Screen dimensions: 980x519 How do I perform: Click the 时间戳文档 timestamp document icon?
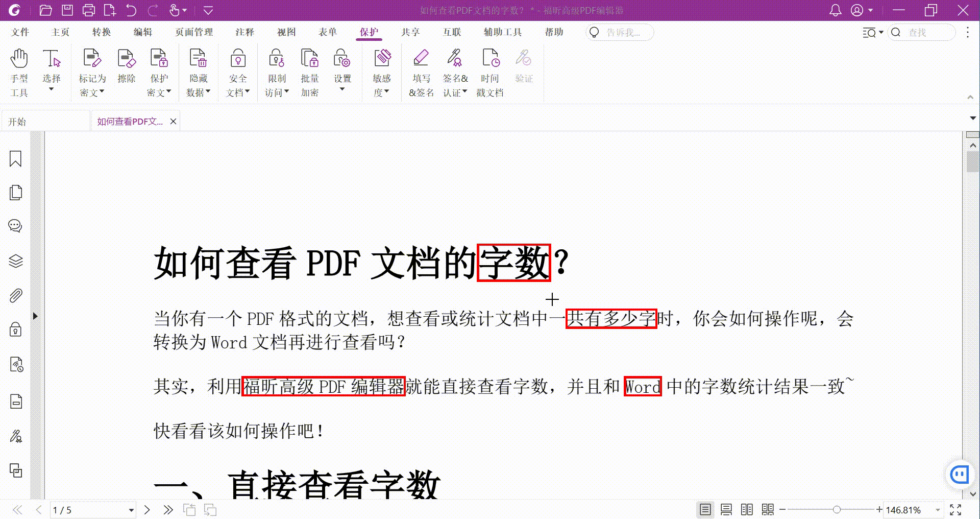[489, 72]
